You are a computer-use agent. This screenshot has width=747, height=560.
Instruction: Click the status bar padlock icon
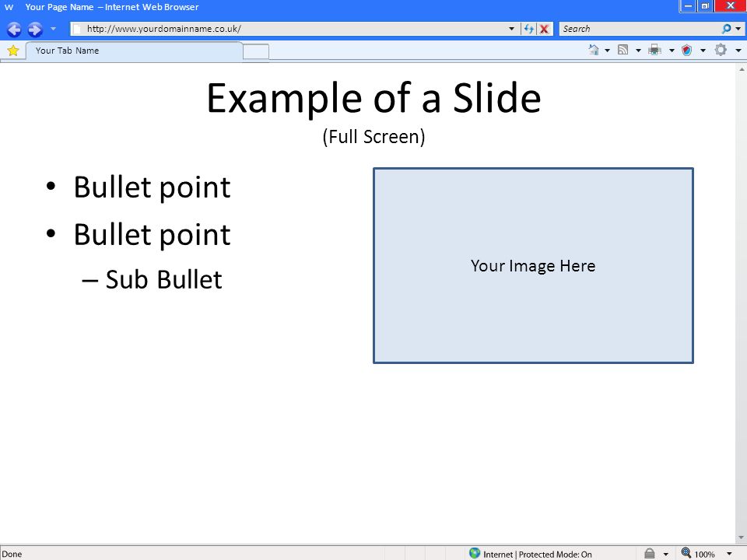pos(649,553)
